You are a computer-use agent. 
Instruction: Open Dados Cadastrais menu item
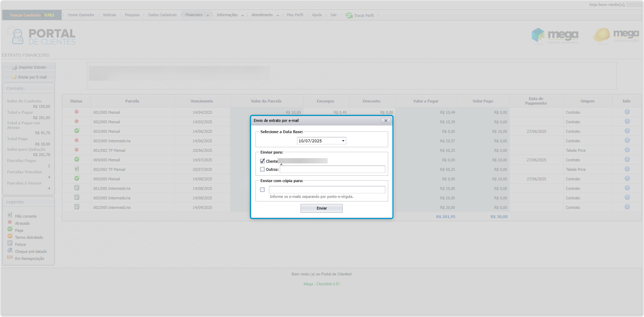click(162, 15)
